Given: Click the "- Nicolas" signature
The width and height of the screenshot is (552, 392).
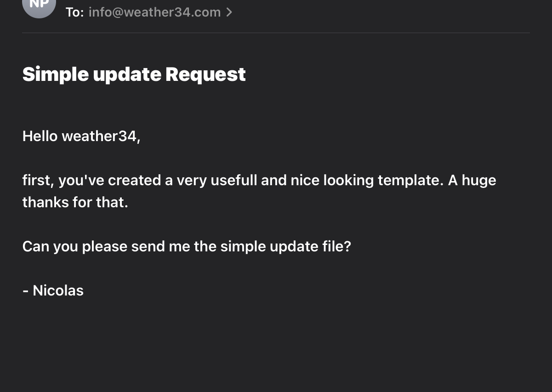Looking at the screenshot, I should tap(53, 290).
